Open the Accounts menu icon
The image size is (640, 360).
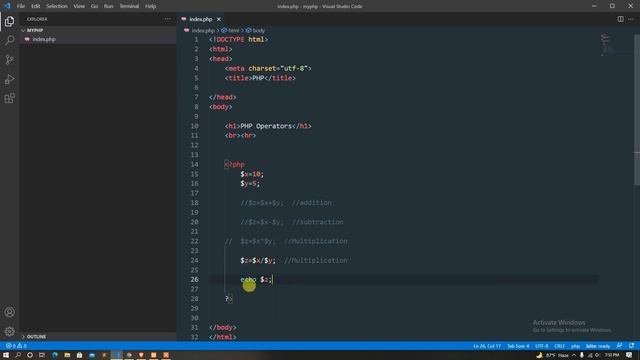[x=9, y=312]
